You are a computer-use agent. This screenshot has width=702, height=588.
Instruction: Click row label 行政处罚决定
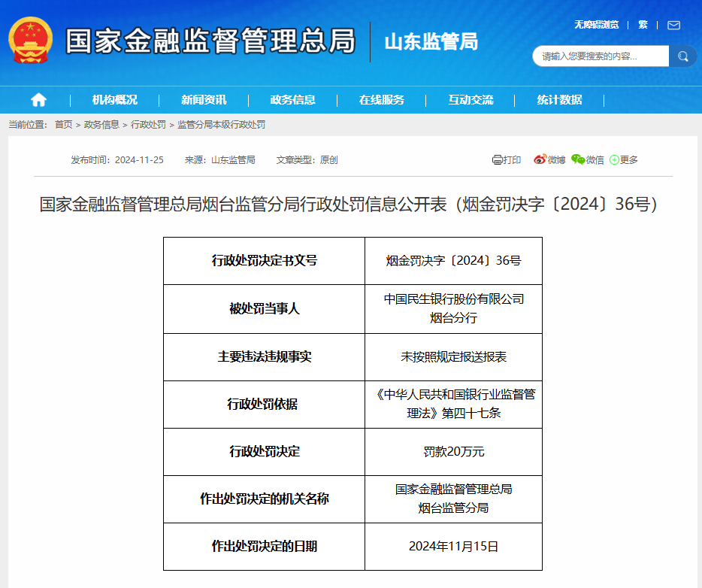[x=264, y=451]
